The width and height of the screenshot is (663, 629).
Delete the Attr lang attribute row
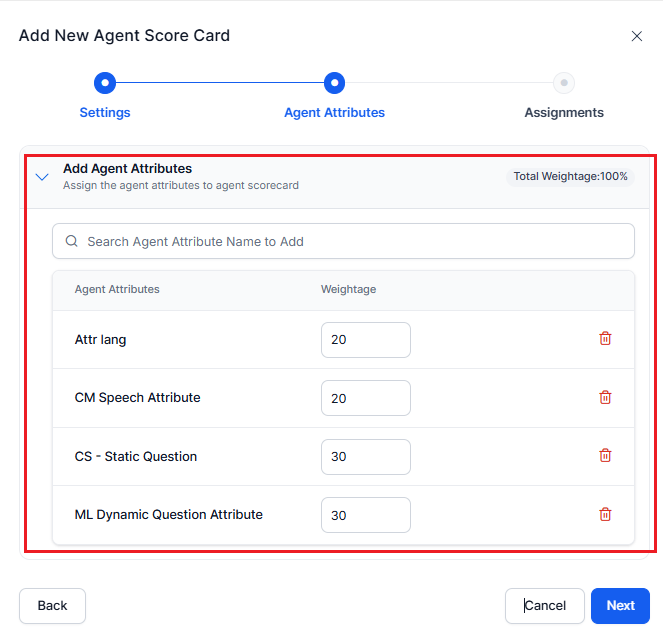[605, 339]
